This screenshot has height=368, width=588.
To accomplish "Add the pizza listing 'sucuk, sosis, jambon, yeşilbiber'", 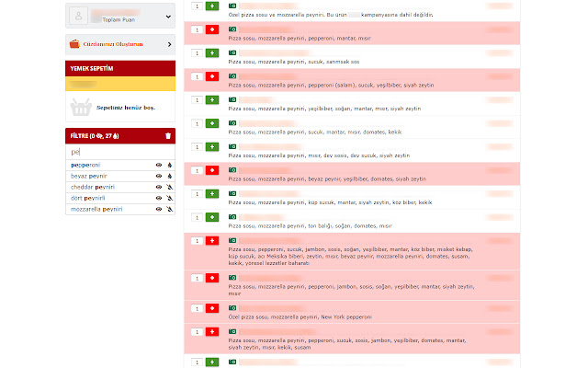I will point(212,332).
